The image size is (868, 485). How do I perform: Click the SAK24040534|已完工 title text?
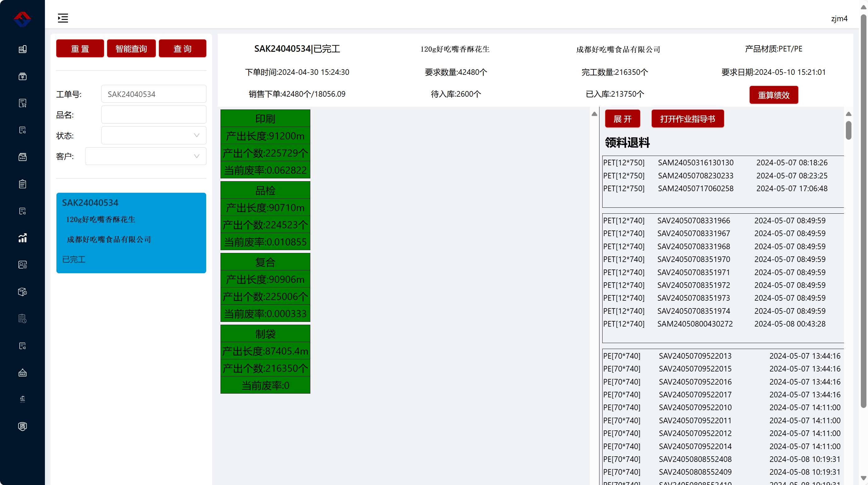[297, 49]
